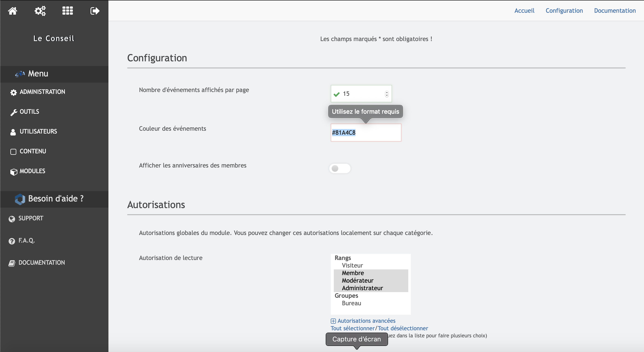
Task: Click the sign-out arrow icon
Action: [x=95, y=11]
